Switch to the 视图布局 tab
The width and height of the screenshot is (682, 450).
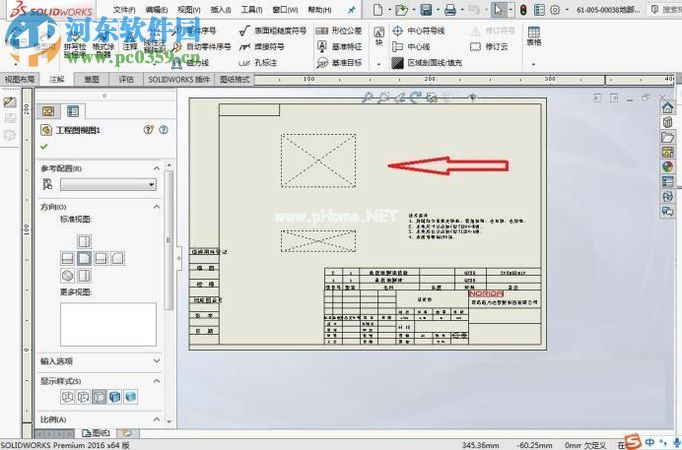(19, 80)
